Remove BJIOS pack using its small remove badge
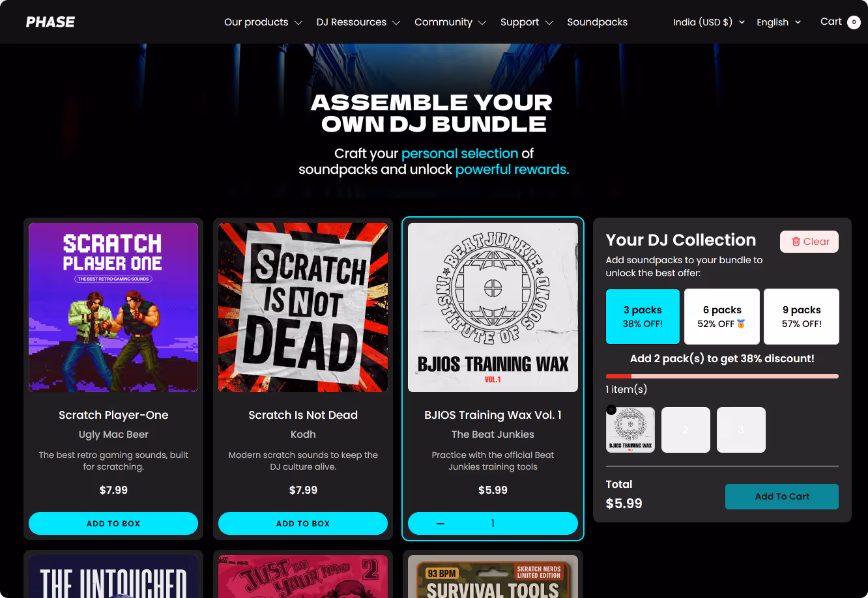This screenshot has height=598, width=868. click(611, 410)
